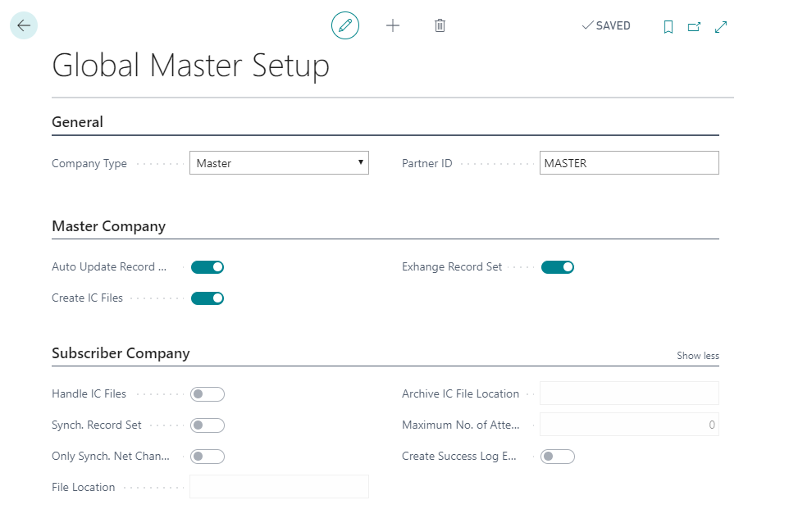The width and height of the screenshot is (789, 532).
Task: Click the Handle IC Files label
Action: (89, 394)
